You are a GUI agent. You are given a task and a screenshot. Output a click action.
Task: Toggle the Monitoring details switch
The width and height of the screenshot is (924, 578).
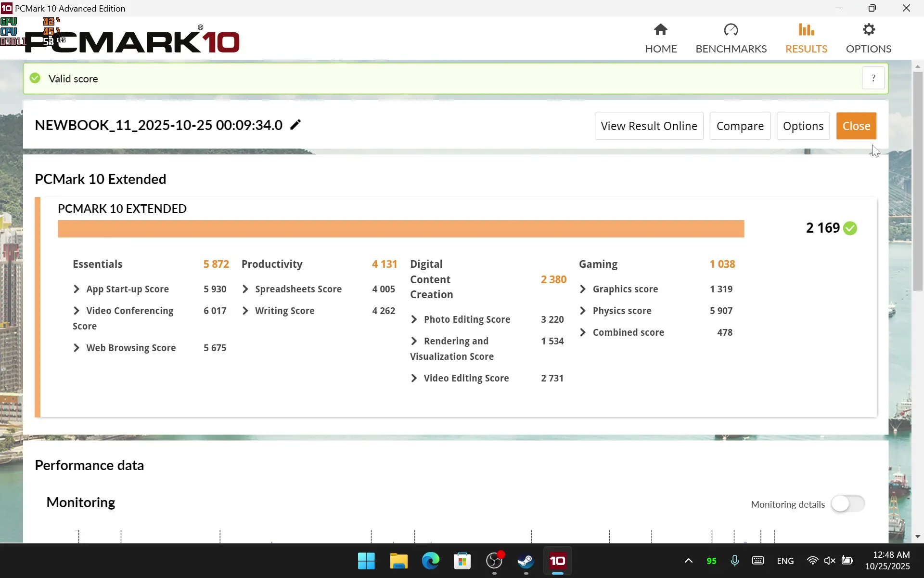coord(848,504)
